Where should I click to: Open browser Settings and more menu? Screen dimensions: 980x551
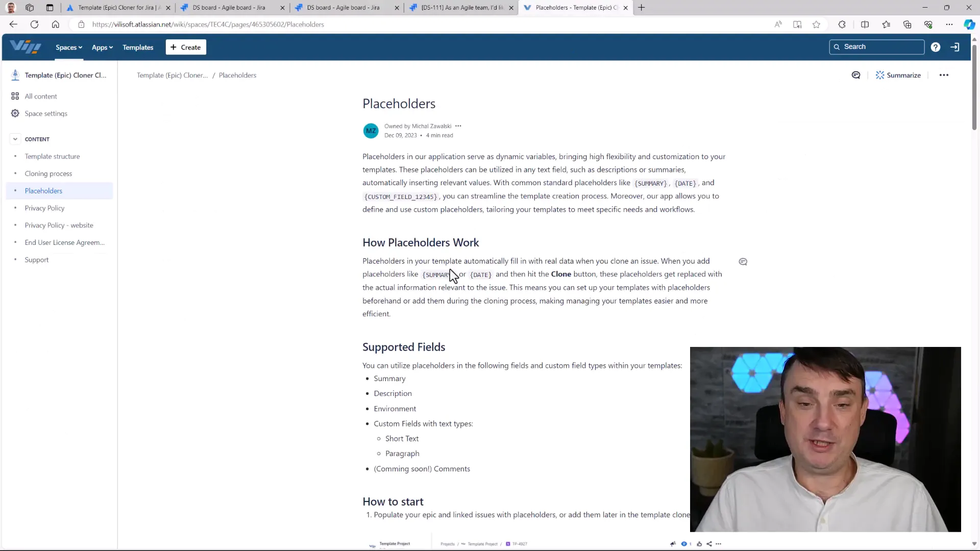pyautogui.click(x=949, y=24)
